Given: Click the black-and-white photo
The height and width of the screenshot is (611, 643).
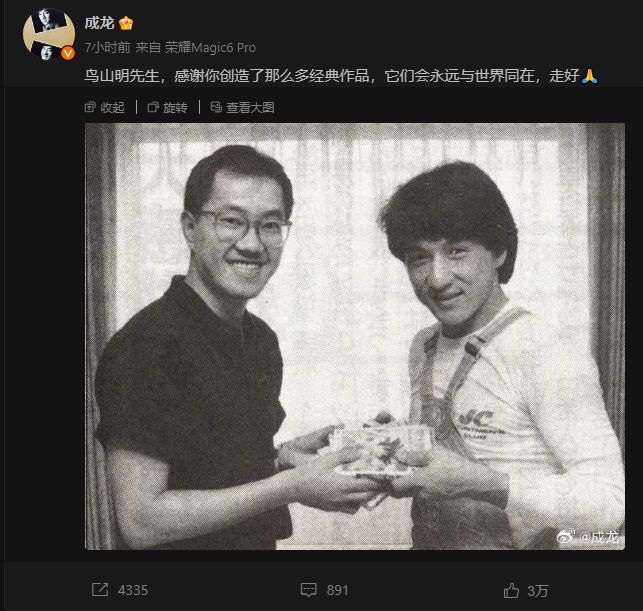Looking at the screenshot, I should pyautogui.click(x=355, y=336).
